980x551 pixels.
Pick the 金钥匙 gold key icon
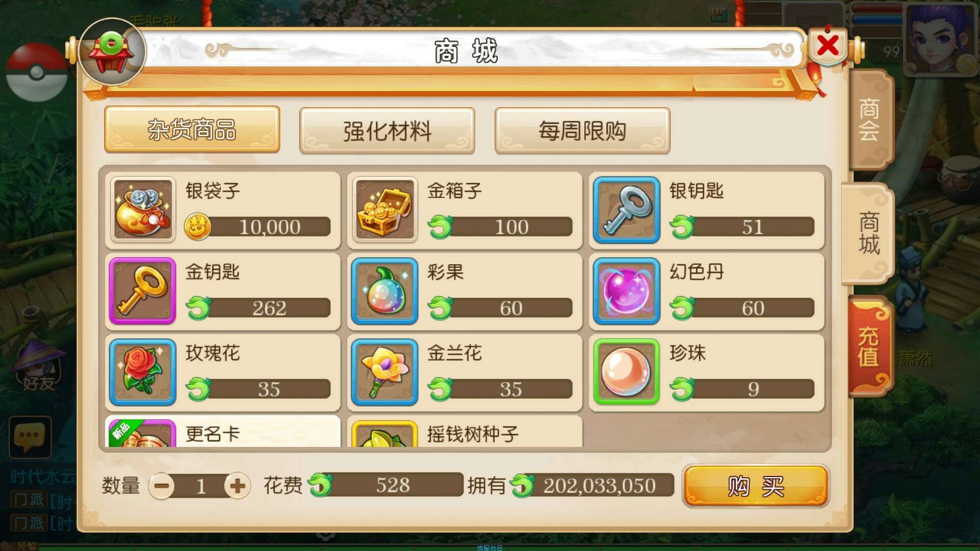pos(143,291)
